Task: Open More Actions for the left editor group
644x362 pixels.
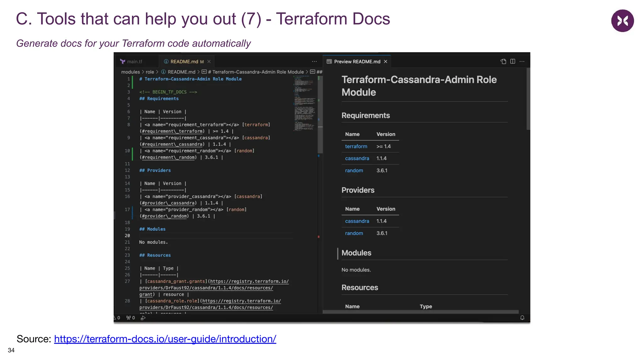Action: tap(314, 62)
